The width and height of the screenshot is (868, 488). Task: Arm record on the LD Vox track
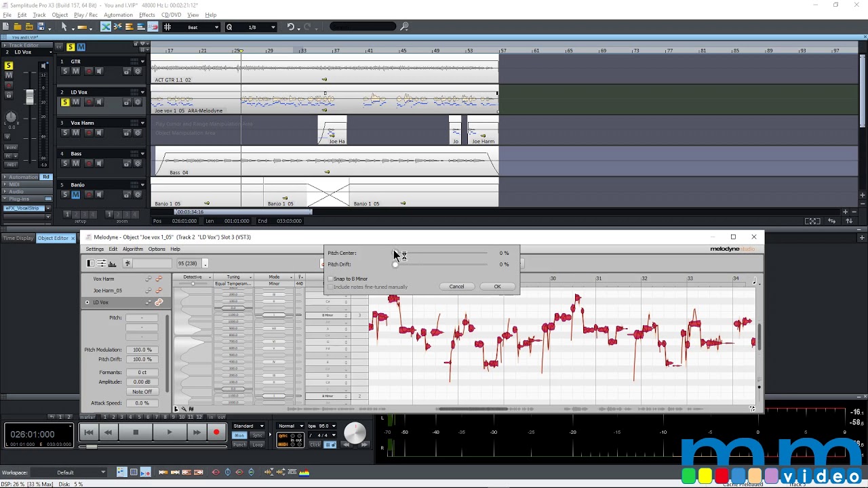pos(89,102)
